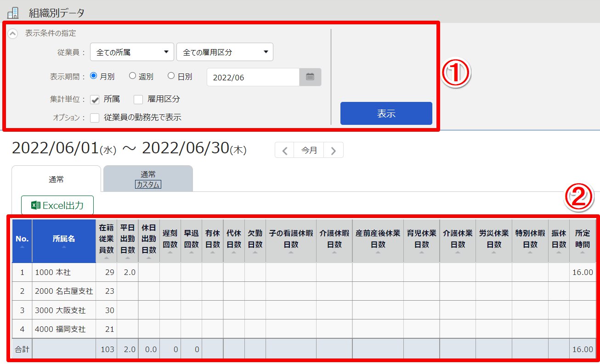Click employee count 21 for 福岡支社
Viewport: 600px width, 364px height.
pos(110,329)
